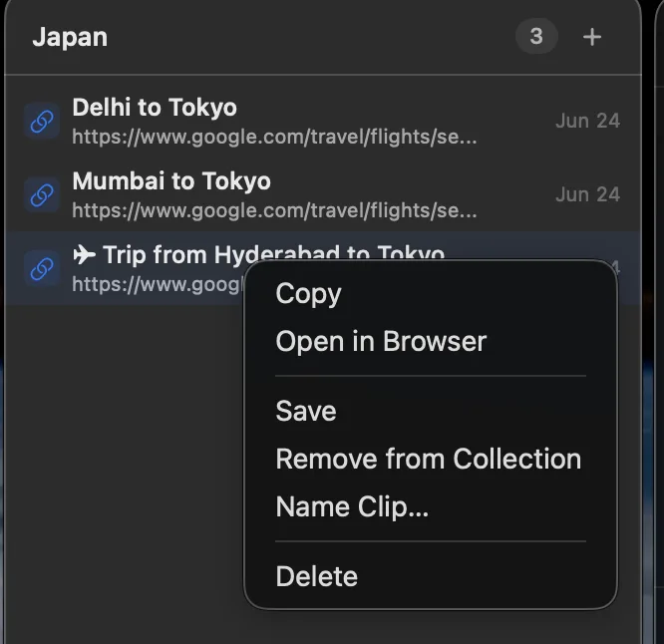Click link icon beside Mumbai to Tokyo
This screenshot has width=664, height=644.
(x=42, y=195)
